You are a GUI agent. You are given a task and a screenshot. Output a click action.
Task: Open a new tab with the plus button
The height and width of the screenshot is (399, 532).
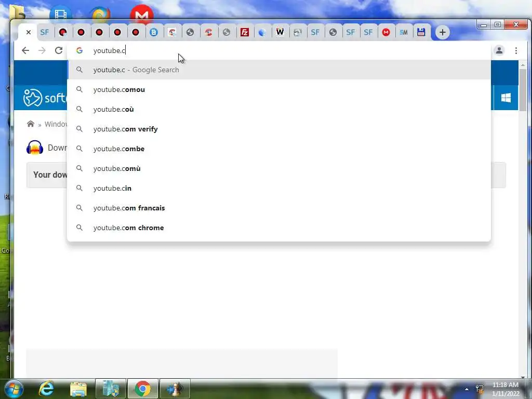443,32
